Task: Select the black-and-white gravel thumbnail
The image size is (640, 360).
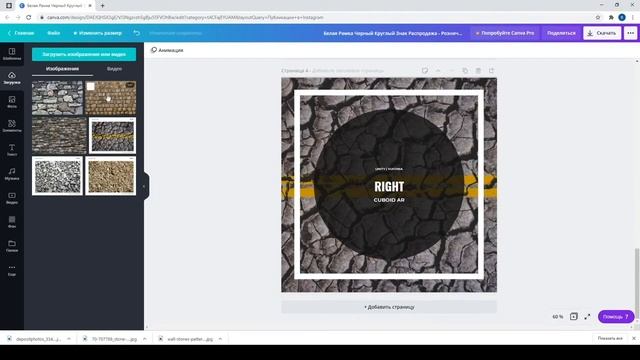Action: click(58, 176)
